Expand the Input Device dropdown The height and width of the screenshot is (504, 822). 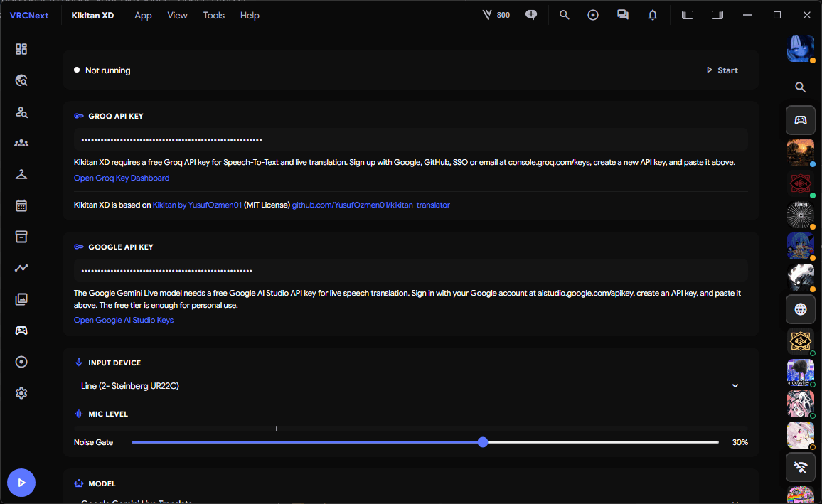410,385
